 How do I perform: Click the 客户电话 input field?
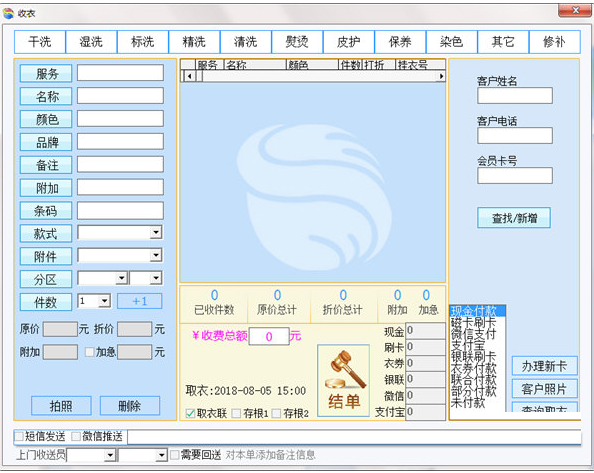(x=515, y=136)
